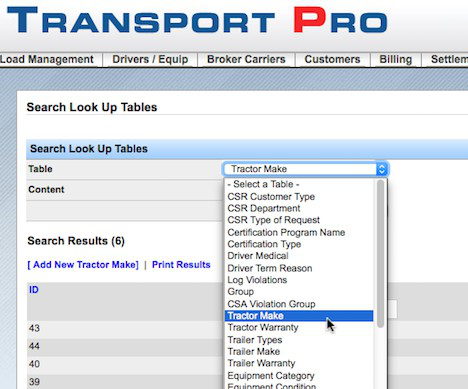Image resolution: width=468 pixels, height=389 pixels.
Task: Select the highlighted Tractor Make option
Action: (299, 316)
